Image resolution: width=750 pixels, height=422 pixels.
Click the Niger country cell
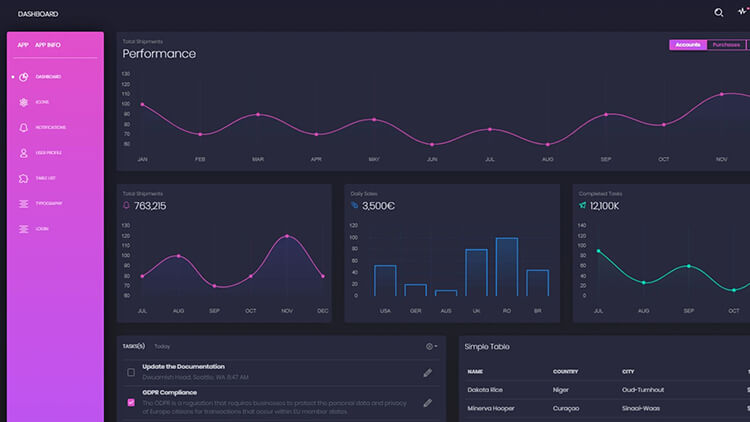561,390
